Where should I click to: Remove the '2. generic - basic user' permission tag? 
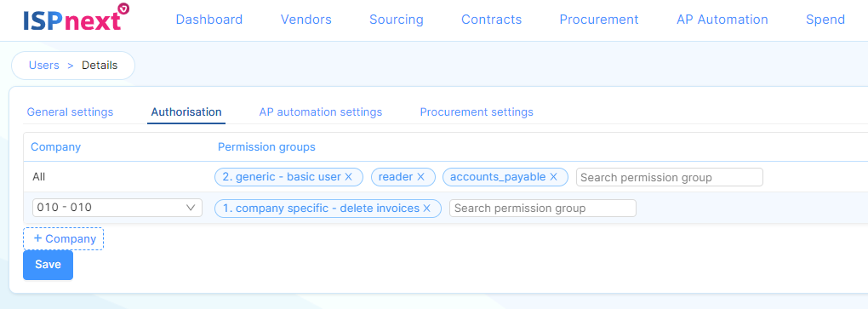tap(348, 177)
